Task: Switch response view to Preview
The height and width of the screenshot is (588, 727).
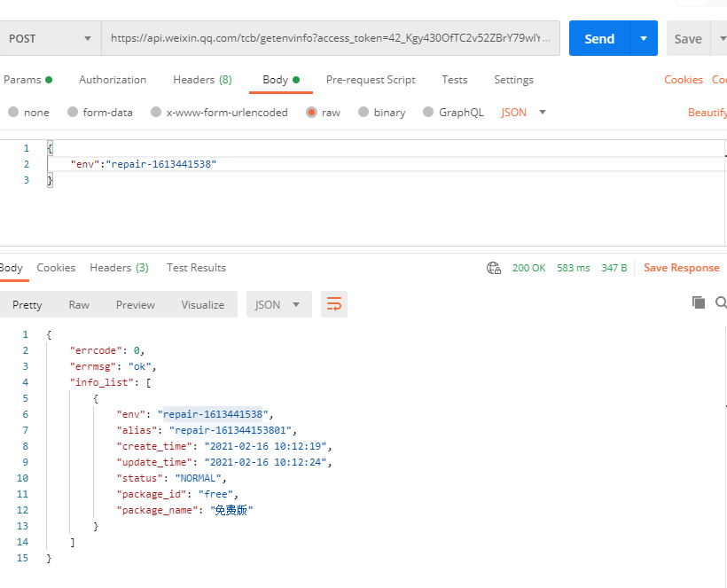Action: tap(136, 305)
